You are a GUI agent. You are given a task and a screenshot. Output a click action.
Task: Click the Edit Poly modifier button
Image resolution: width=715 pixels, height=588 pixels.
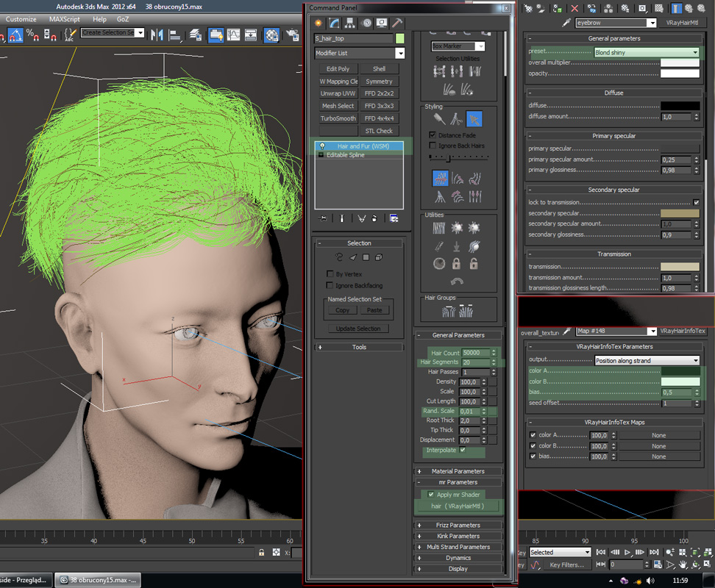[338, 69]
